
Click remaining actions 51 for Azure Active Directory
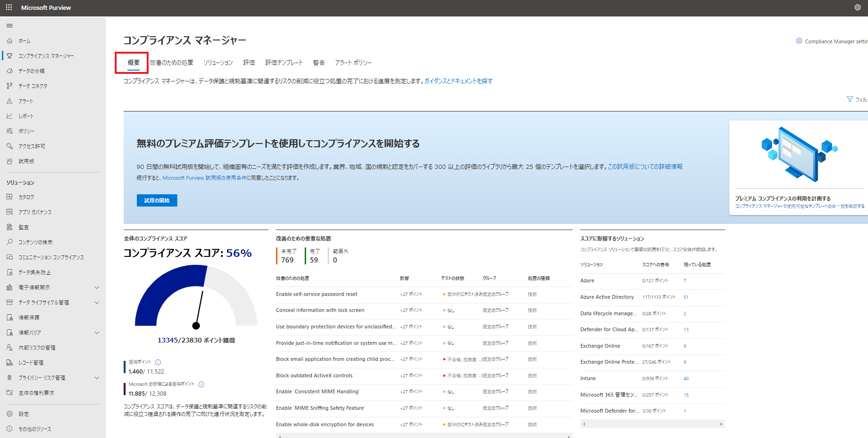(686, 297)
